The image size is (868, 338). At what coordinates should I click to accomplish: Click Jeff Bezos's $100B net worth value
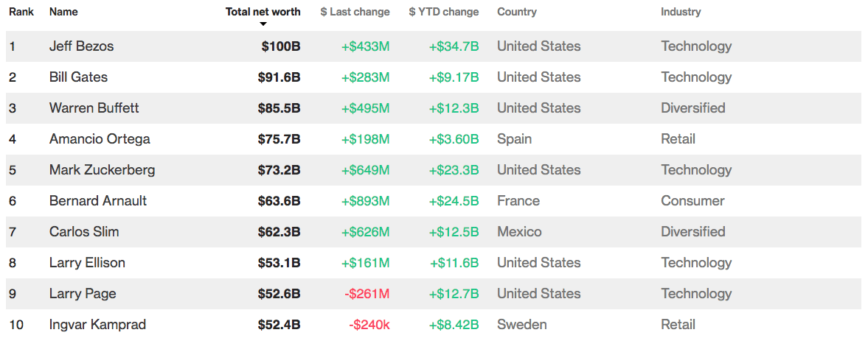pyautogui.click(x=280, y=46)
